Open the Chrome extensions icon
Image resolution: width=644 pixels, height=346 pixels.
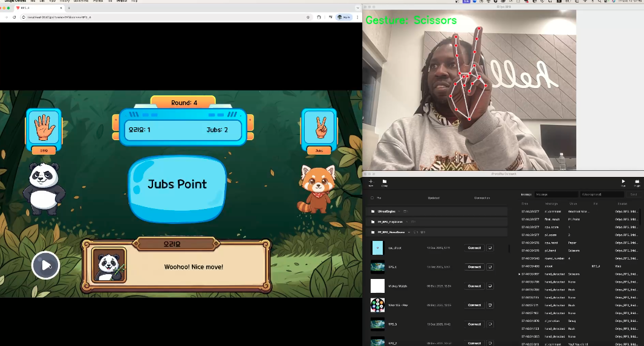(x=319, y=18)
